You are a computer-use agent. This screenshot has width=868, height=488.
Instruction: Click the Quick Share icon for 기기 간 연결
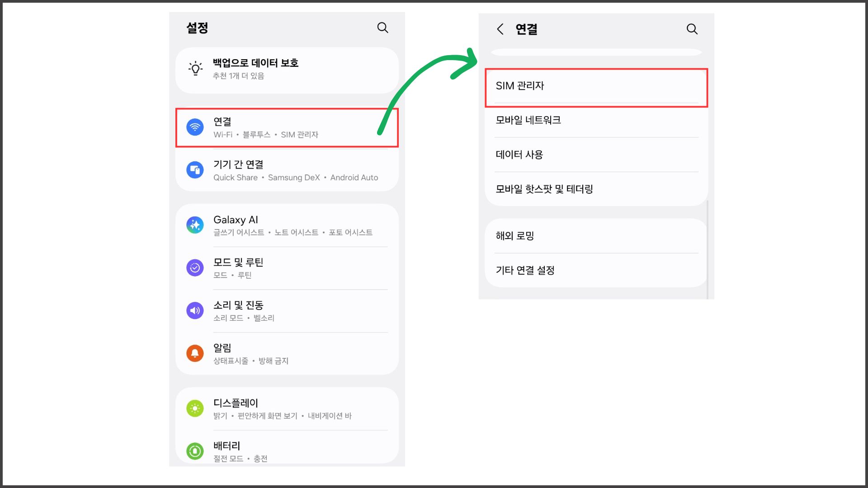click(x=194, y=170)
